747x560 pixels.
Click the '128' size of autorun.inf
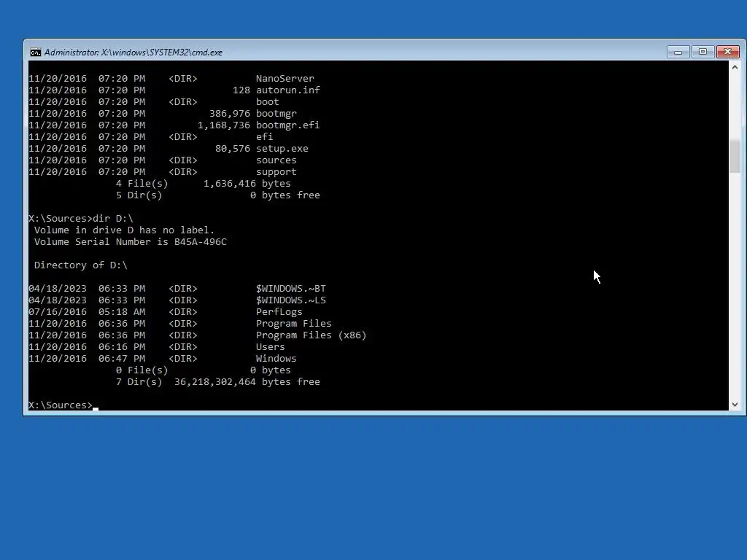241,90
